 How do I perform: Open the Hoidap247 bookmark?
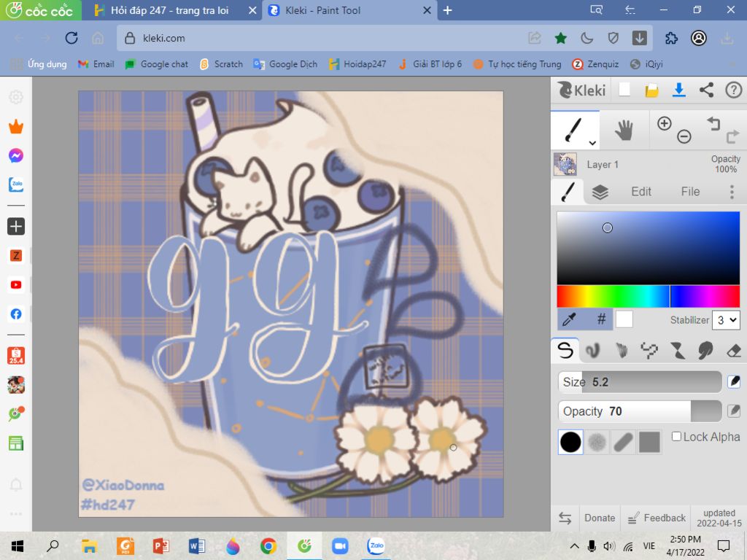(357, 64)
